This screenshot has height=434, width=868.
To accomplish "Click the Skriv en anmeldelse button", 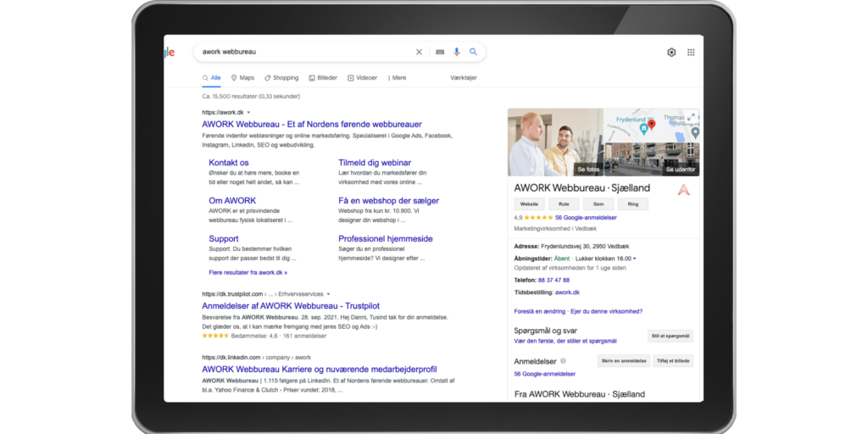I will 624,361.
